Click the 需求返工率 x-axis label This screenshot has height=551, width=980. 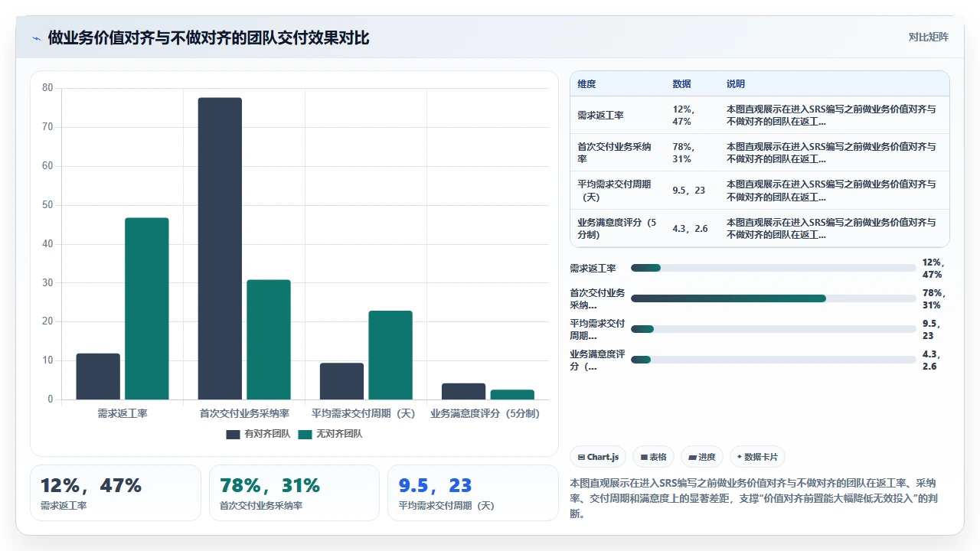[x=122, y=413]
